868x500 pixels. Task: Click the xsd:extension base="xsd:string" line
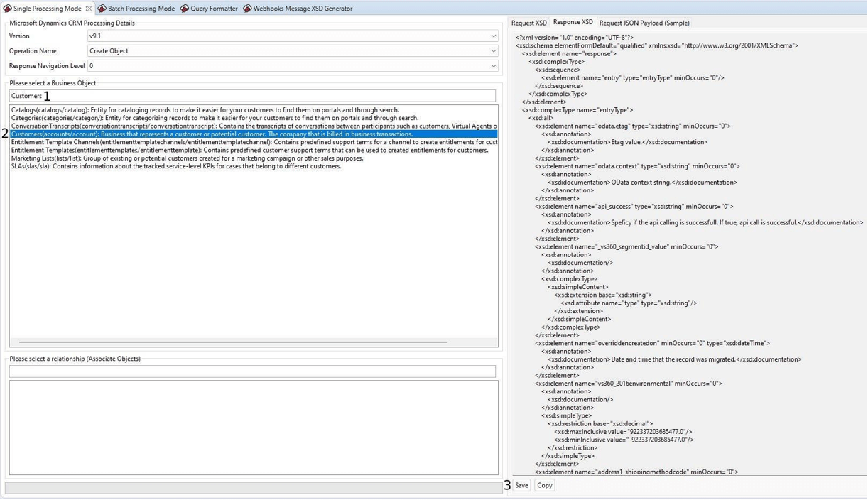pos(603,295)
